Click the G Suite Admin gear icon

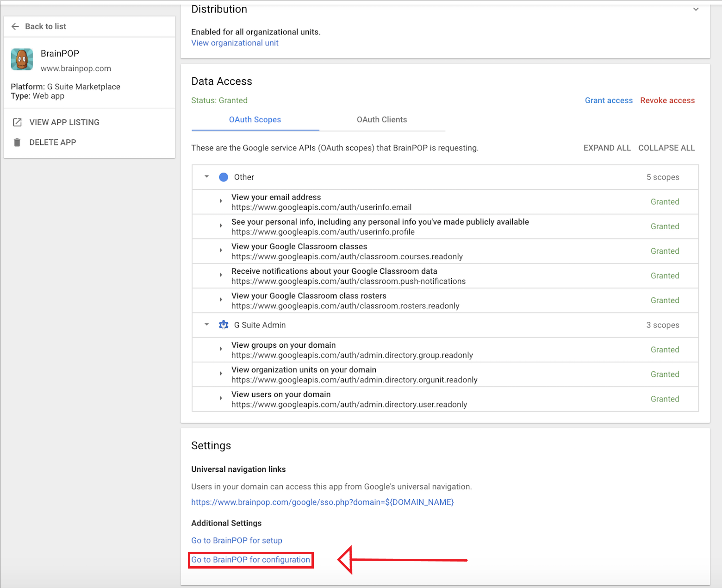point(224,325)
